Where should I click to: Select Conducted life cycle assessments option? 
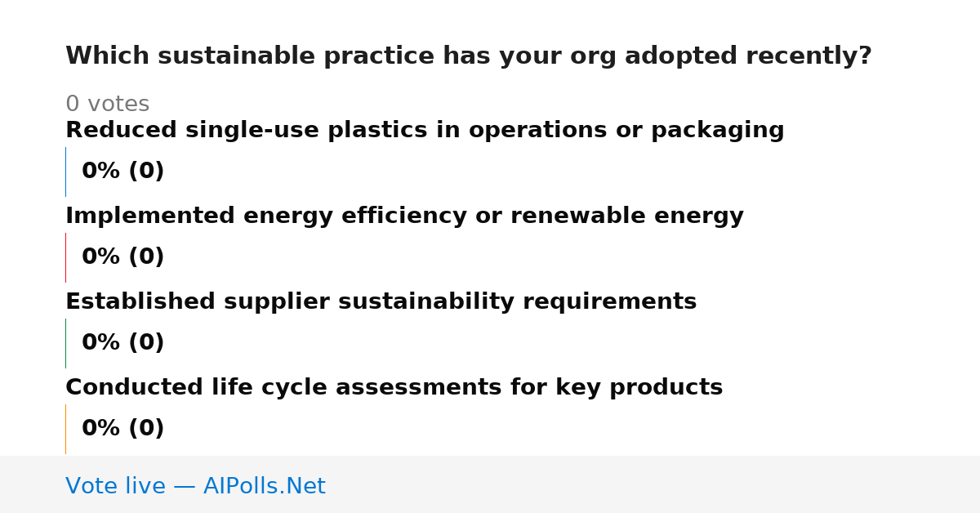tap(394, 388)
